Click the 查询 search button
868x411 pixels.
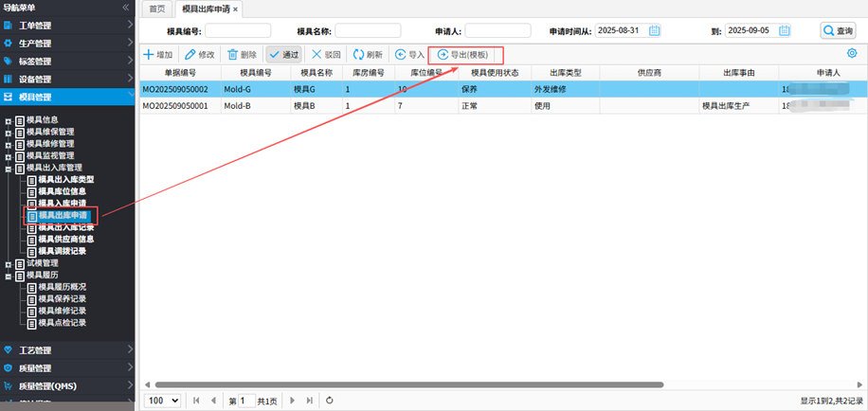[838, 30]
